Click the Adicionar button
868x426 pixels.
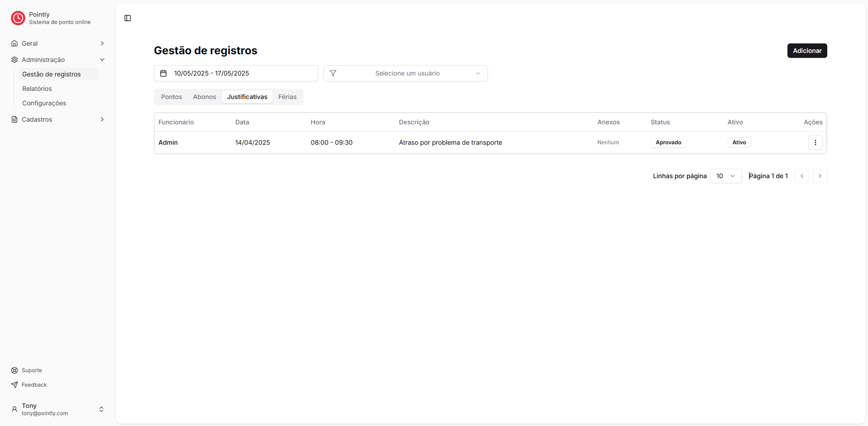[x=807, y=50]
